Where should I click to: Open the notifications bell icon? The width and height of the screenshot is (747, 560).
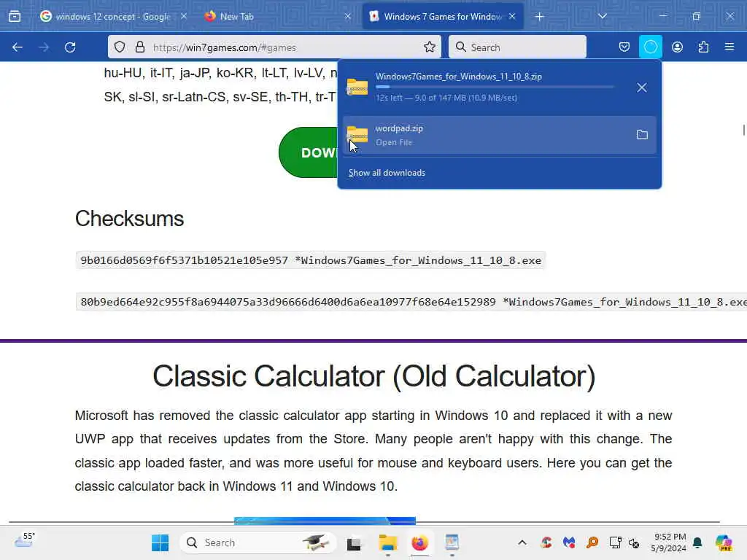click(x=697, y=542)
